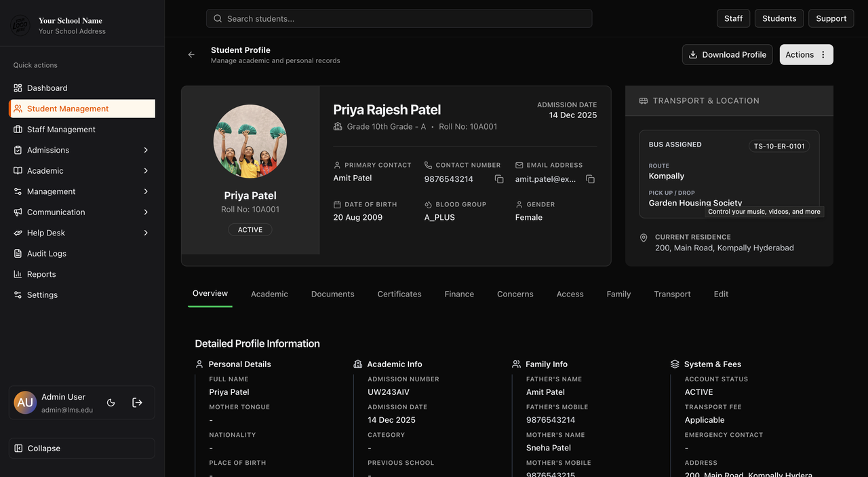The width and height of the screenshot is (868, 477).
Task: Expand the Management submenu chevron
Action: 146,191
